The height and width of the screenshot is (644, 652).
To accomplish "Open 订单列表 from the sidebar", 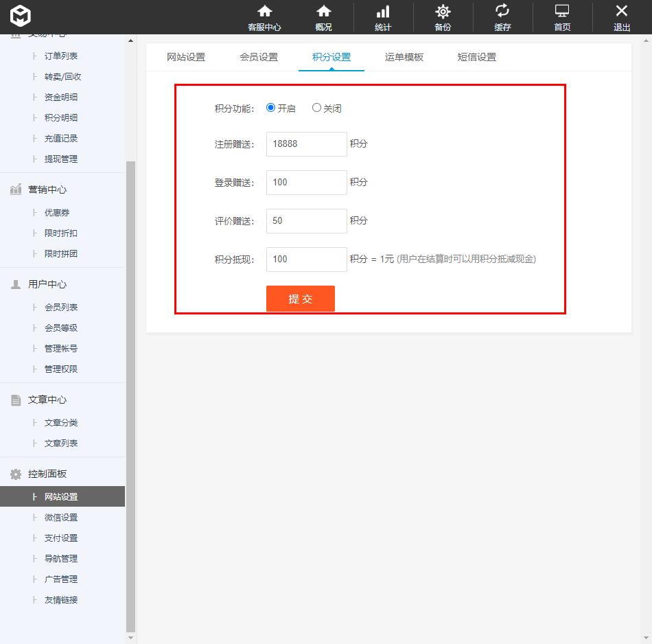I will point(62,56).
